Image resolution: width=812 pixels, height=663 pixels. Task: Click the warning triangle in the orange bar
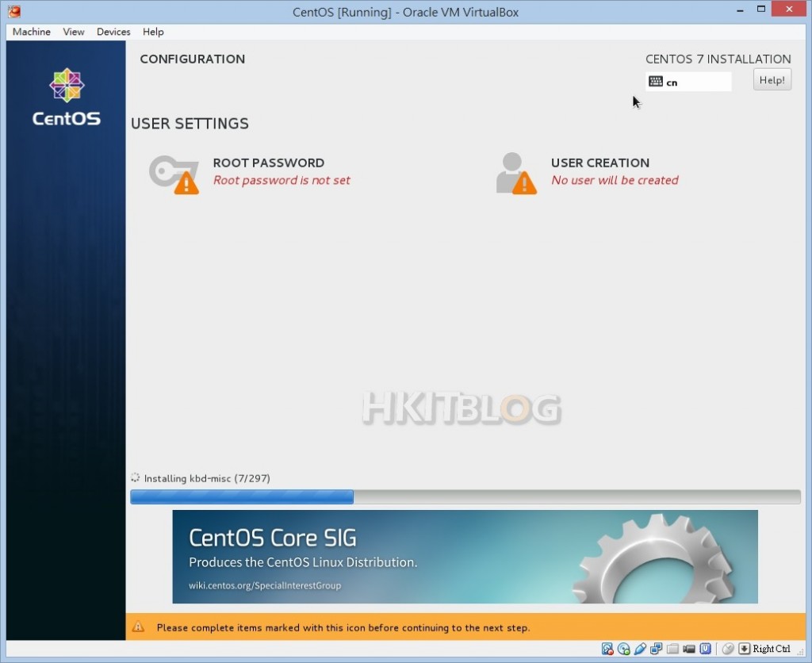pos(138,627)
